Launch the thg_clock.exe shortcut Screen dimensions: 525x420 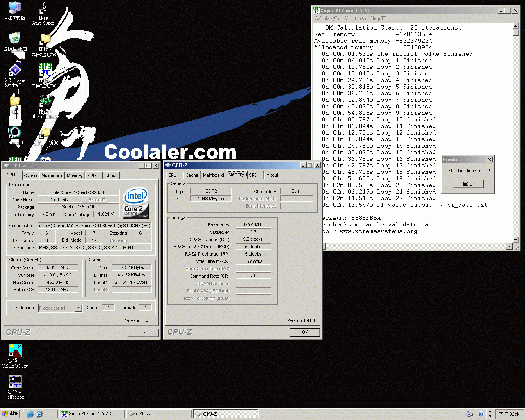pos(46,106)
